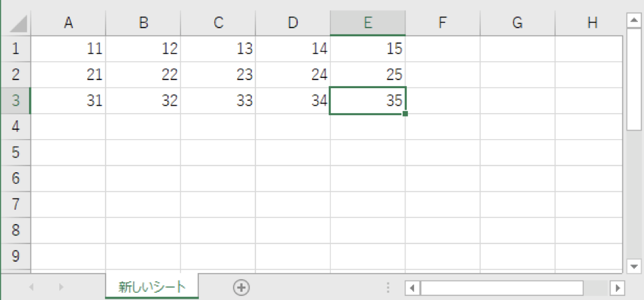Click cell containing 12

143,49
